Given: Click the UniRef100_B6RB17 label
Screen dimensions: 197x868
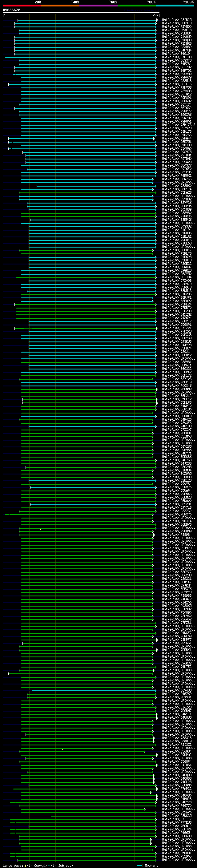Looking at the screenshot, I should (x=177, y=250).
